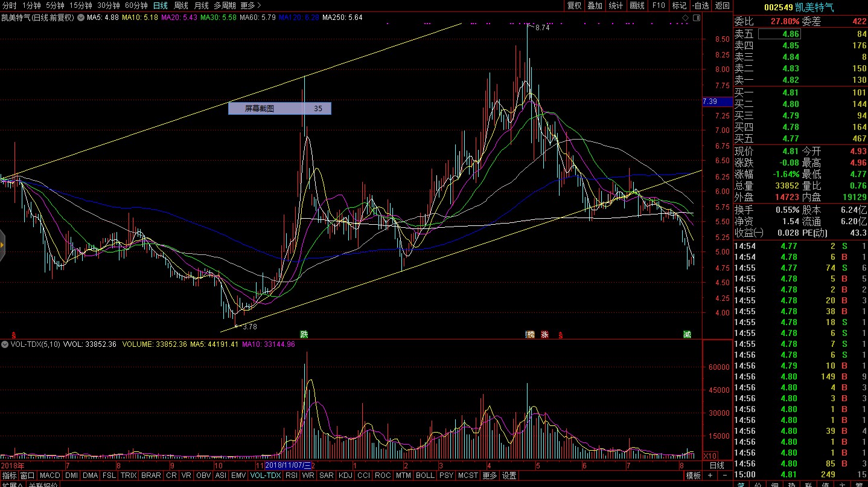This screenshot has height=487, width=868.
Task: Click the 日线 period label at timeline end
Action: pos(716,465)
